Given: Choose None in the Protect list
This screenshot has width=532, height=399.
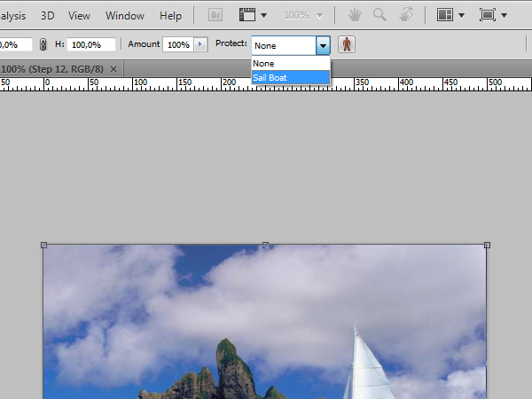Looking at the screenshot, I should point(291,64).
